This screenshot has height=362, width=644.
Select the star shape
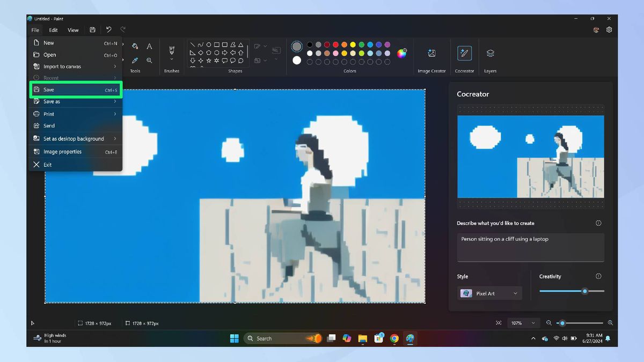[208, 60]
